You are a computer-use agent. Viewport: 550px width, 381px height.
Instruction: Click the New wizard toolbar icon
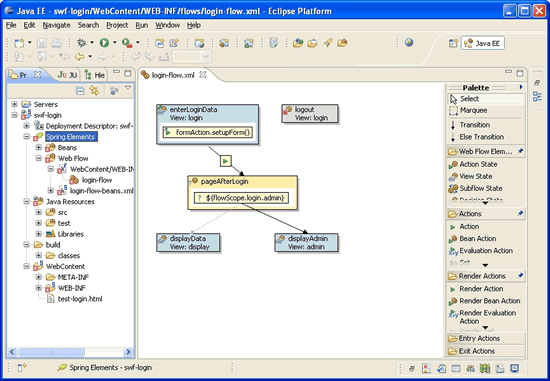click(x=19, y=43)
